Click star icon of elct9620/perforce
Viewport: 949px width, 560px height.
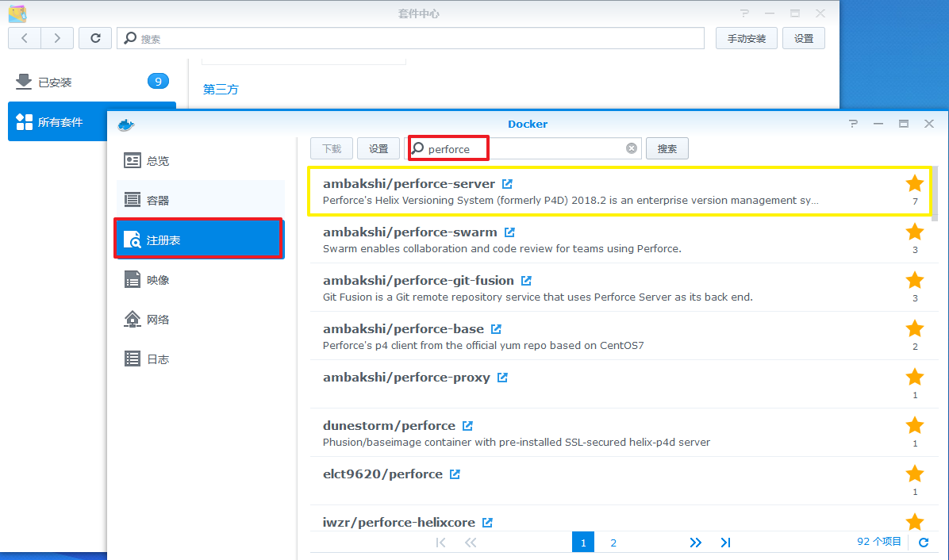click(915, 474)
